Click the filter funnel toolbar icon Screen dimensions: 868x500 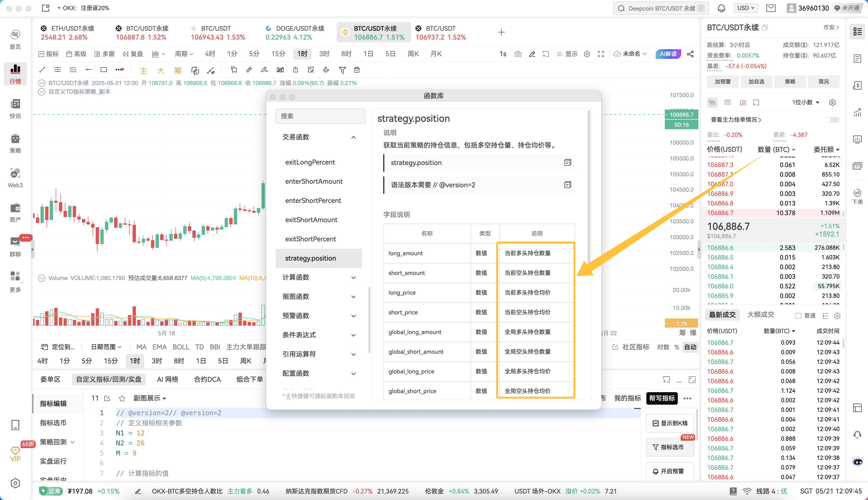[x=342, y=70]
